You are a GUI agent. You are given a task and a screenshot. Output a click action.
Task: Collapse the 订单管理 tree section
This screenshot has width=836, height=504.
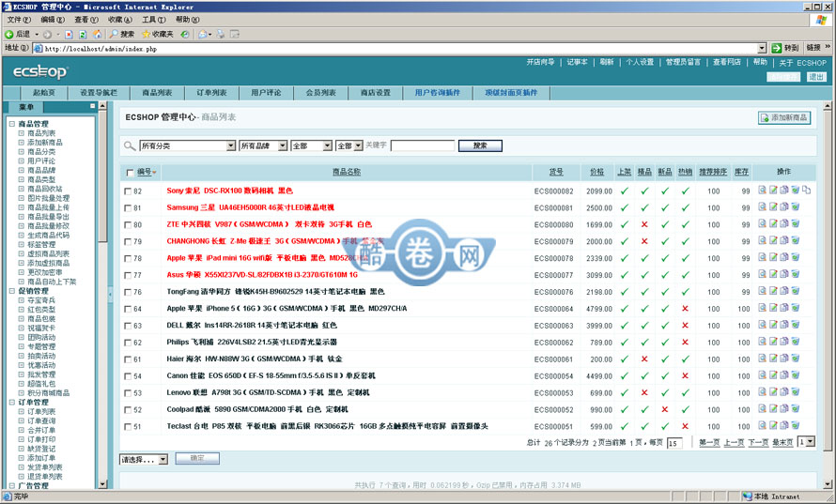point(12,403)
